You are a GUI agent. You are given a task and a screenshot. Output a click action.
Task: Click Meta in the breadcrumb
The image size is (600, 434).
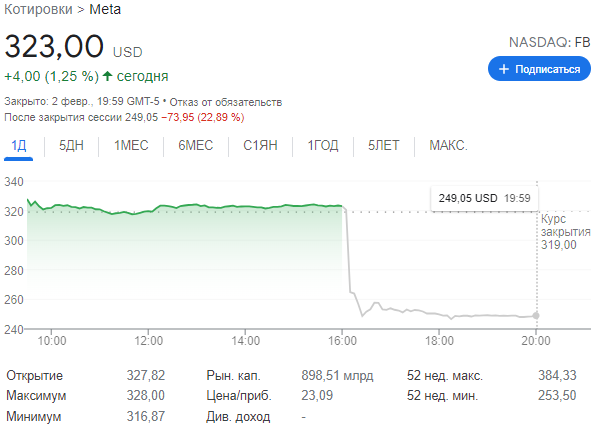(x=104, y=9)
